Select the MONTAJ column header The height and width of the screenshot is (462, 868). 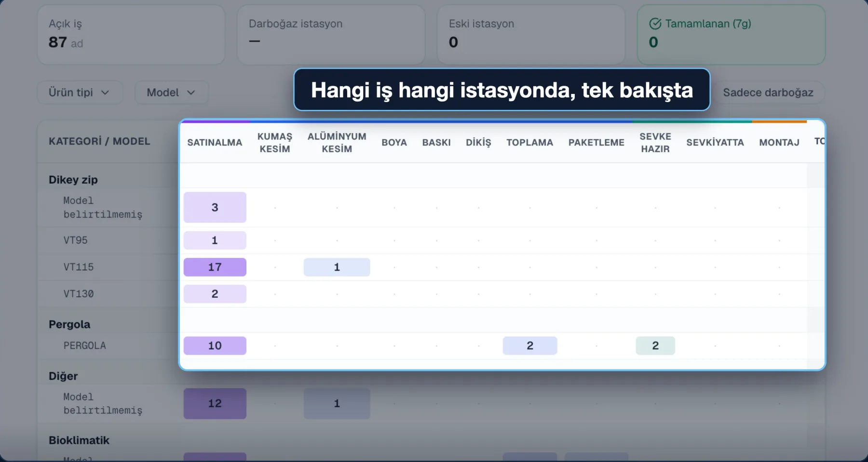pyautogui.click(x=779, y=143)
